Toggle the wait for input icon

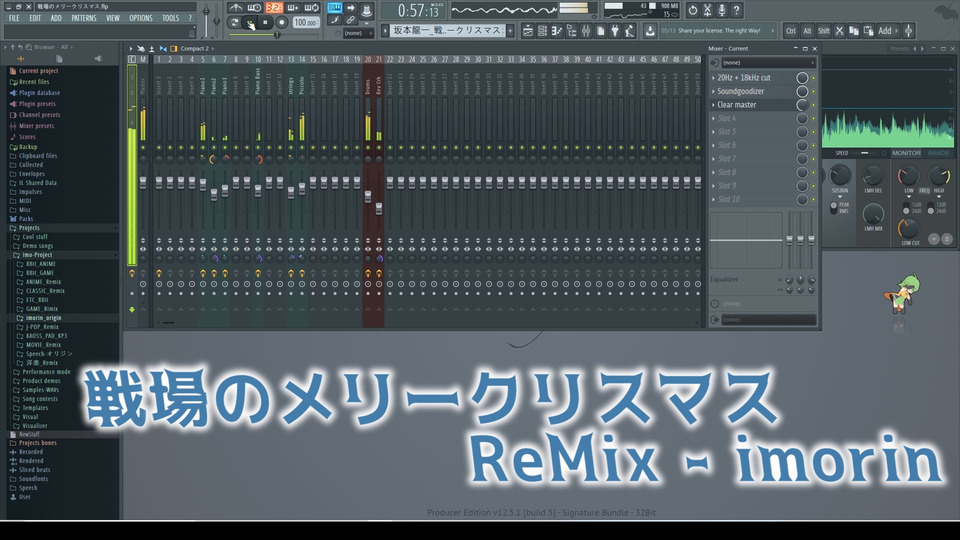(x=255, y=8)
